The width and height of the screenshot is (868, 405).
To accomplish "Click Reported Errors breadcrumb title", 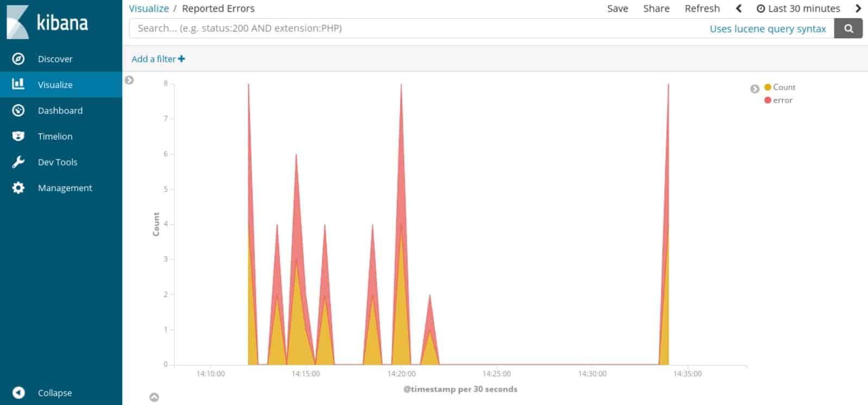I will click(218, 8).
